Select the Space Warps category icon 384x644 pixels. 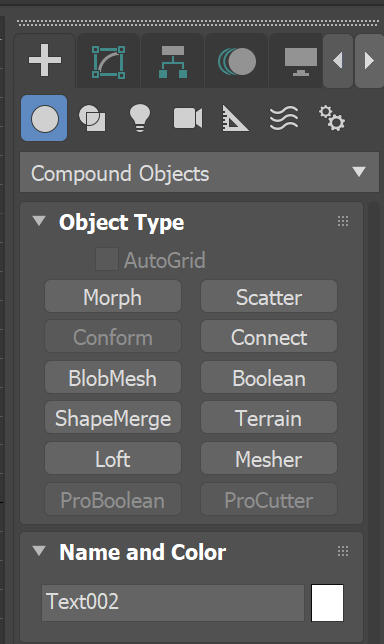(x=284, y=118)
